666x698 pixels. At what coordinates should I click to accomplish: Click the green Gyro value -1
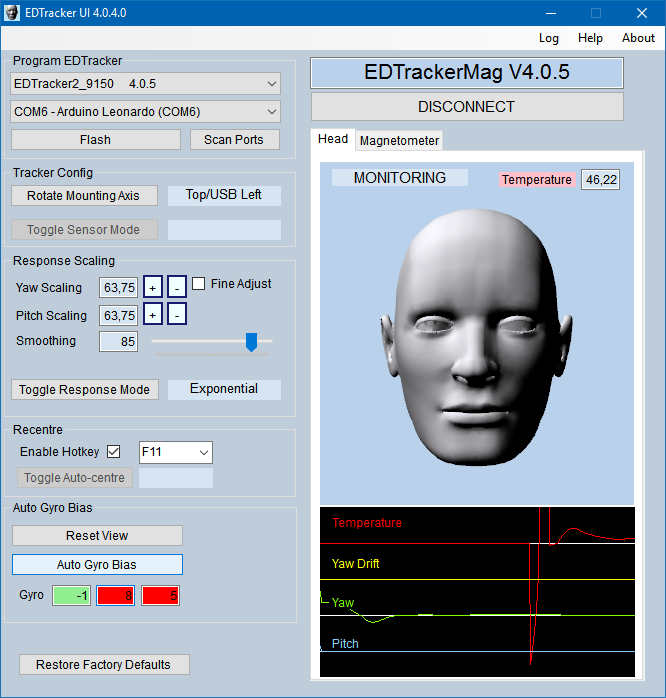72,596
